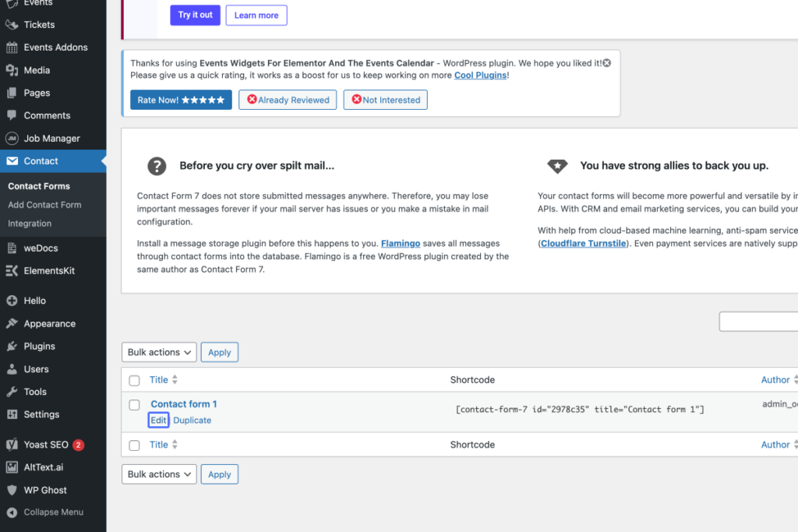Screen dimensions: 798x532
Task: Click the Pages icon in sidebar
Action: click(12, 93)
